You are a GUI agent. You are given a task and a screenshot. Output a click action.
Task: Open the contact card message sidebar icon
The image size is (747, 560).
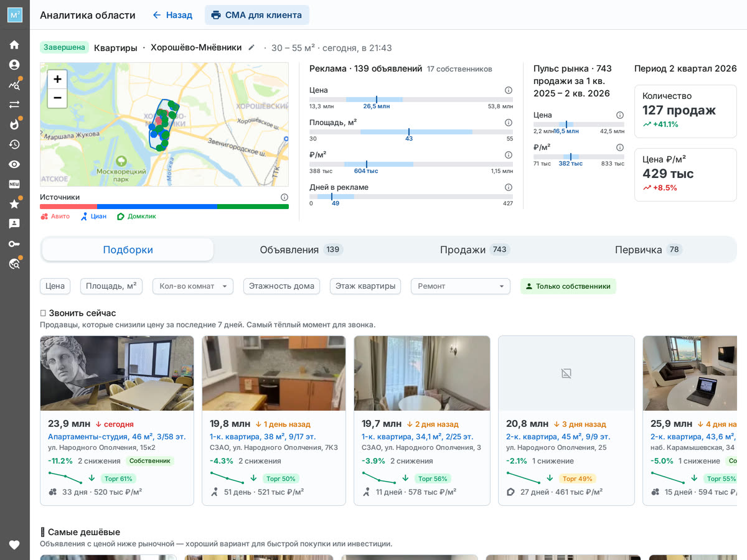coord(14,223)
